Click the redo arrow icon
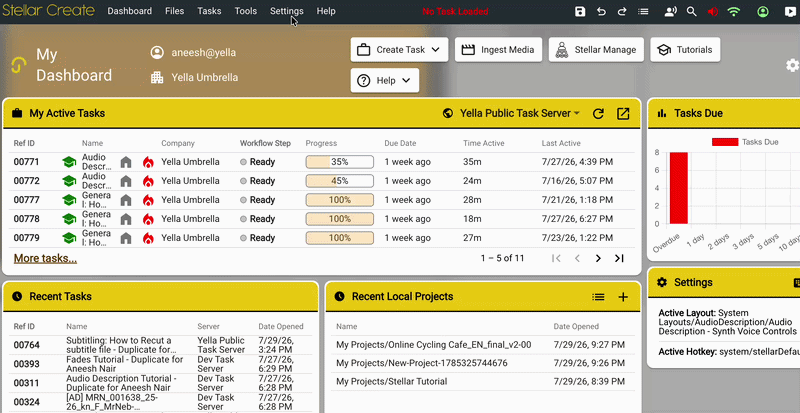The height and width of the screenshot is (413, 800). coord(622,11)
